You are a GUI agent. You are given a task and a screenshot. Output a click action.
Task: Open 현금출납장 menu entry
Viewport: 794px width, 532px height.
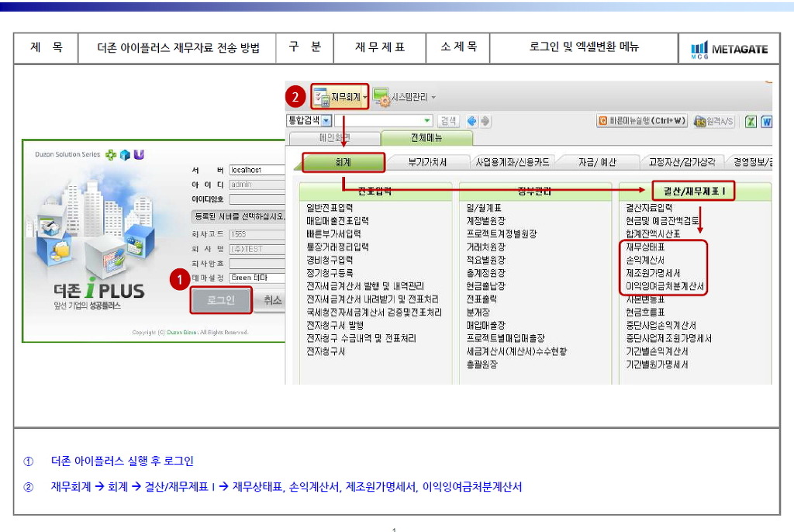[485, 286]
